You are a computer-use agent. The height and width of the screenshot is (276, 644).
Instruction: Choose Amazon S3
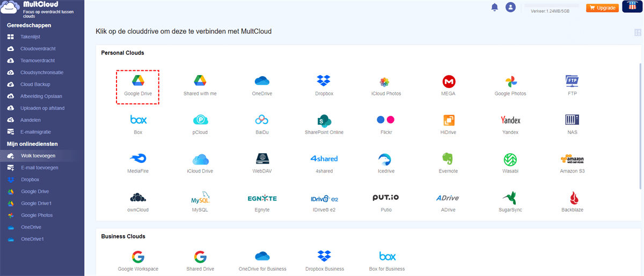[573, 163]
